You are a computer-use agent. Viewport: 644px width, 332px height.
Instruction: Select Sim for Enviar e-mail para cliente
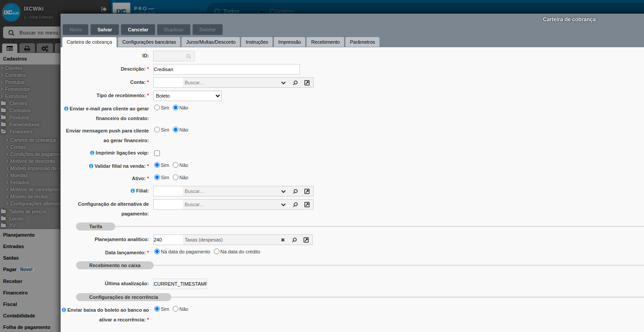pos(157,107)
